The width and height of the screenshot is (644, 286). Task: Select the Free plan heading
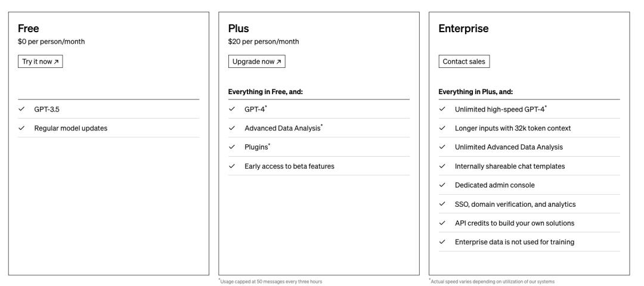(29, 29)
